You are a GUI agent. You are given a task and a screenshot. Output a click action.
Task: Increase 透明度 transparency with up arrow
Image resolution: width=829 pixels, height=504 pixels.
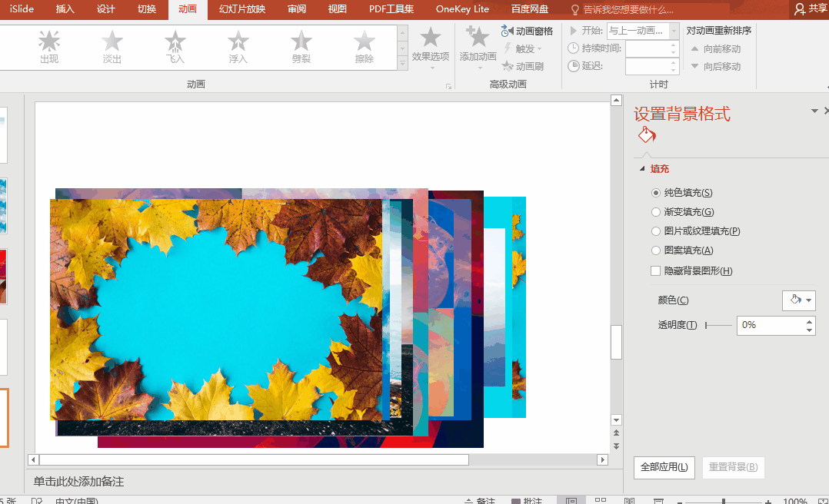[809, 321]
